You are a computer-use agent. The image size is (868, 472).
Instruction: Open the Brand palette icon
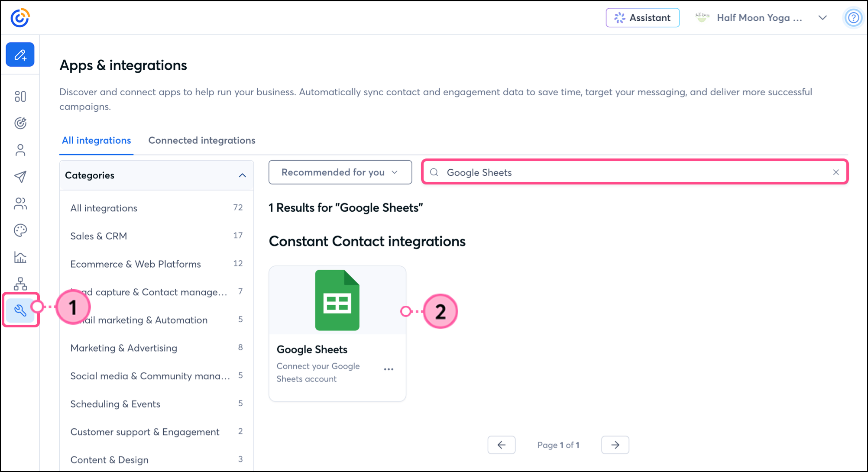(x=20, y=230)
